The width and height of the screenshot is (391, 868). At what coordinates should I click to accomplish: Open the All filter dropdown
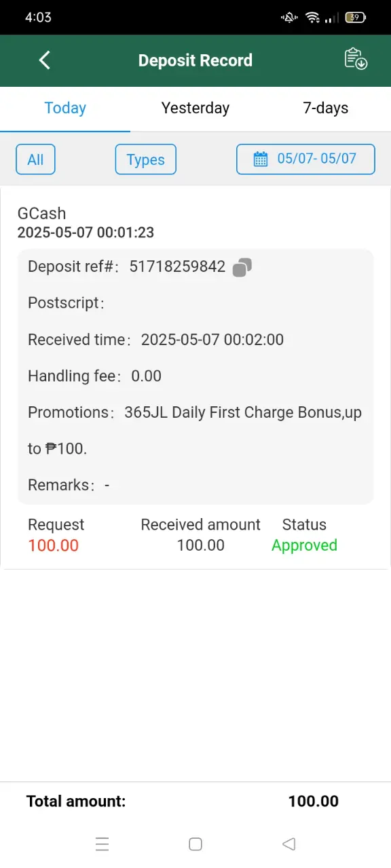pos(35,159)
